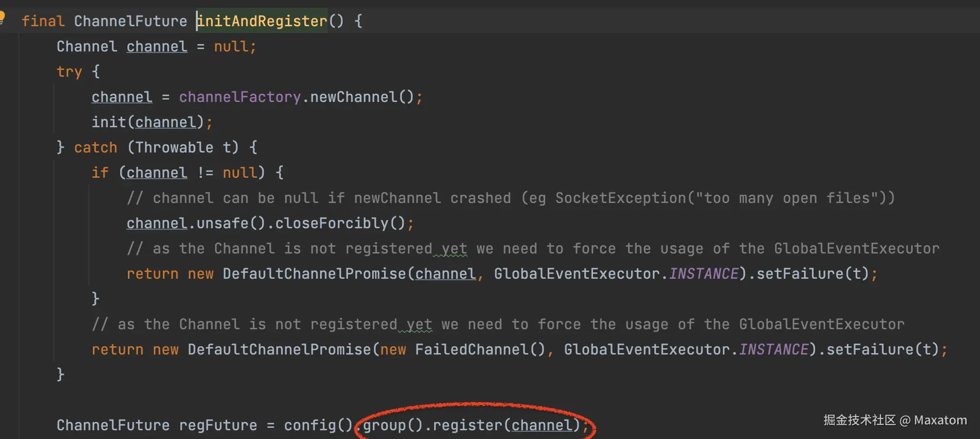Click setFailure(t) on the first return statement

(x=812, y=274)
